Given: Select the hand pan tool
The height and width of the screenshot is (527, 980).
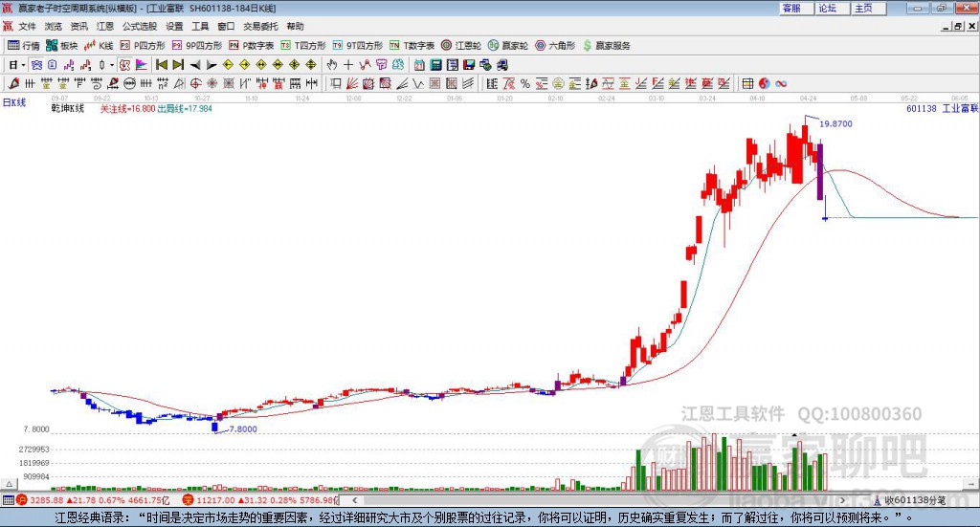Looking at the screenshot, I should pyautogui.click(x=332, y=65).
